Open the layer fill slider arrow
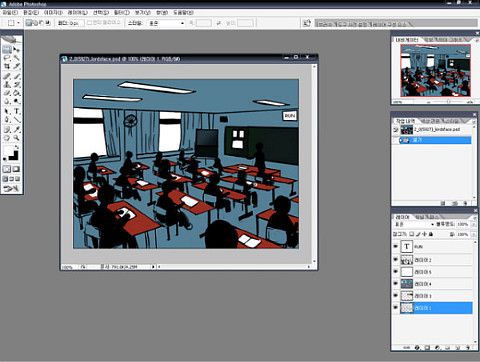Viewport: 480px width, 362px height. [x=473, y=234]
